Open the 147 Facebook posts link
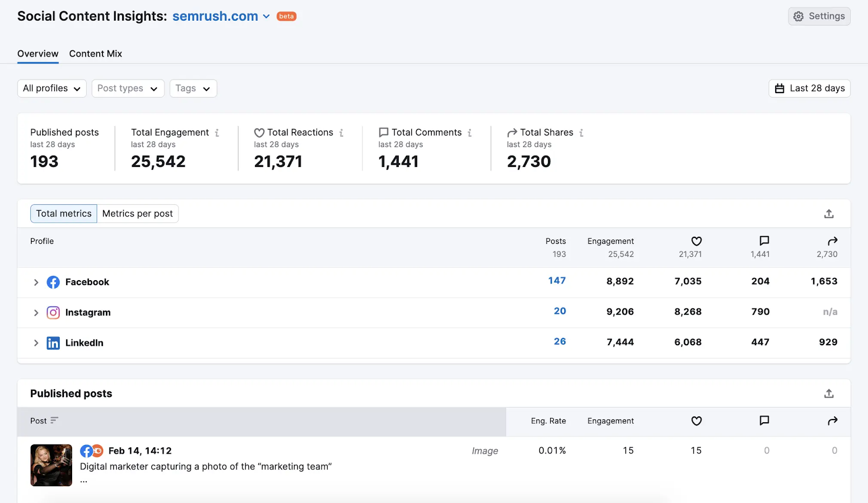The height and width of the screenshot is (503, 868). point(558,280)
